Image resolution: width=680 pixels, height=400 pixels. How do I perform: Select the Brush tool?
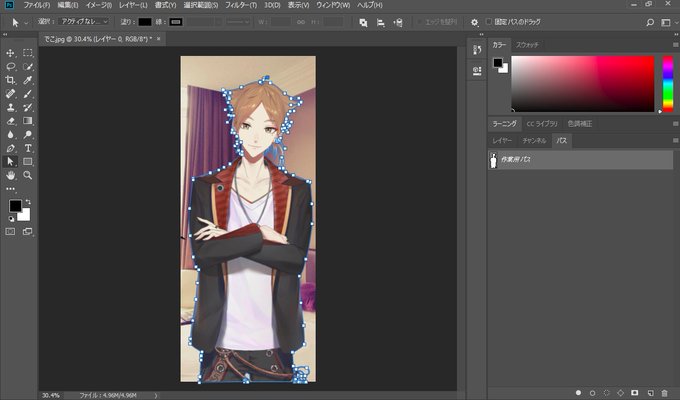28,94
